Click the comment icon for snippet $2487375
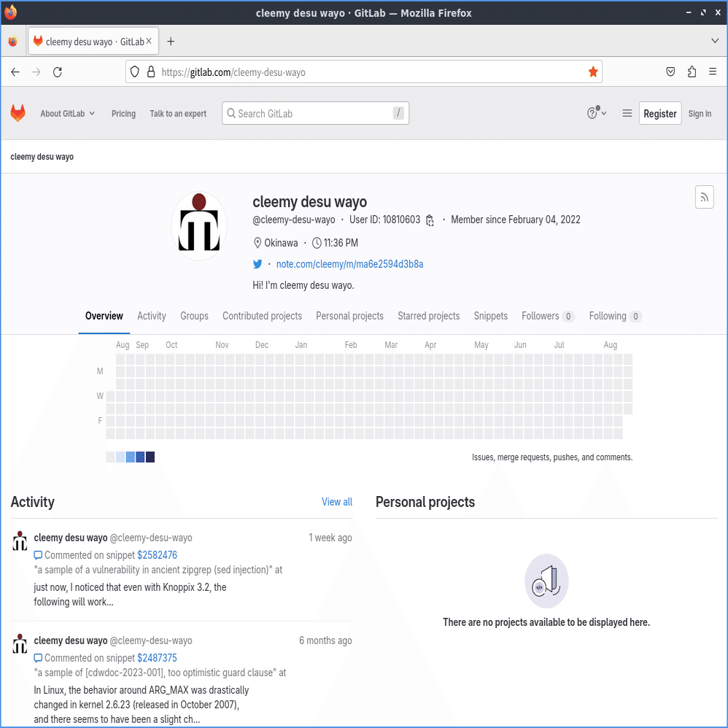The image size is (728, 728). click(38, 658)
